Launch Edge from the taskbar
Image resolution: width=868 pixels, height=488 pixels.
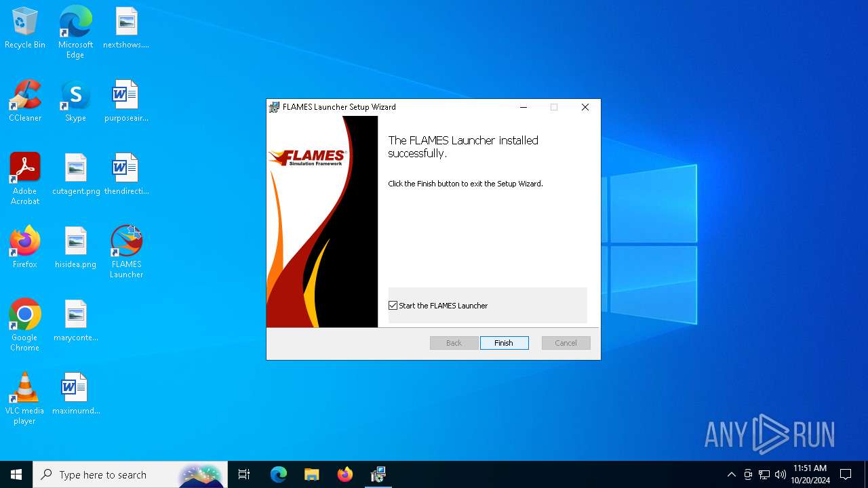click(x=279, y=474)
